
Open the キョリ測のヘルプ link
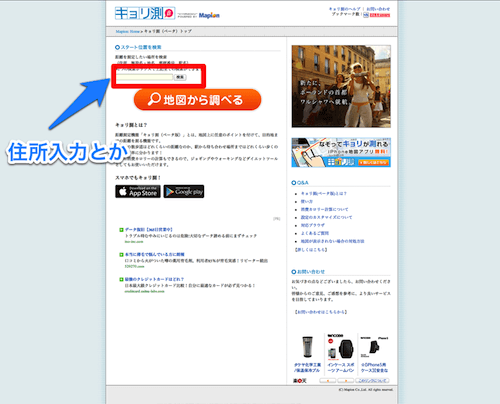[345, 9]
